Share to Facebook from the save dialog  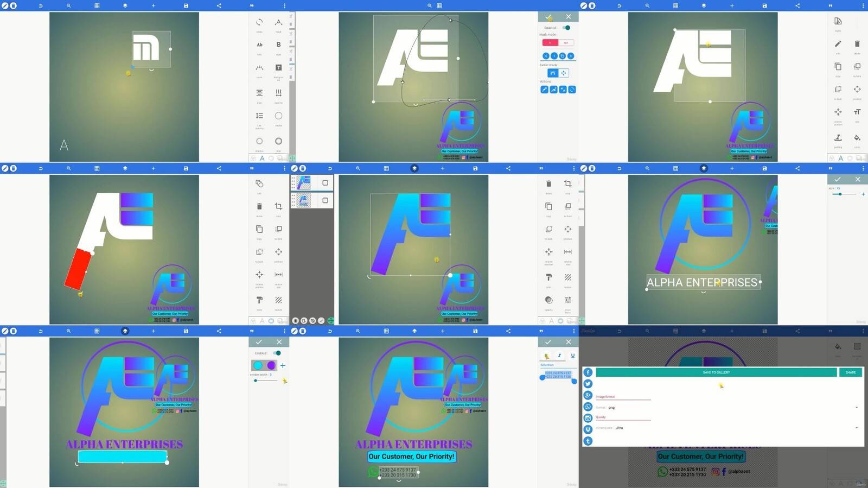point(588,372)
